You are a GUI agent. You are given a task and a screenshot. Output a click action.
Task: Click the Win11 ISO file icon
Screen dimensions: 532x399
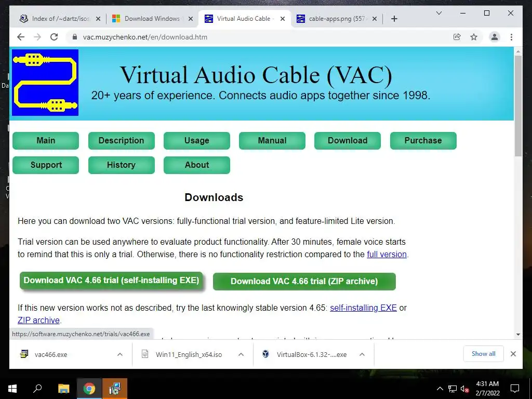145,354
